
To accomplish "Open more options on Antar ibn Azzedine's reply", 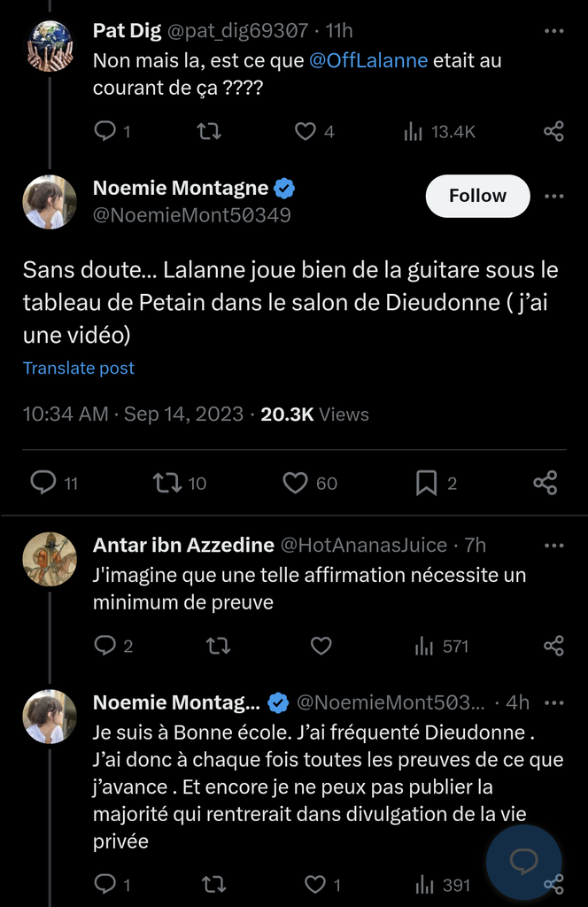I will click(x=553, y=546).
